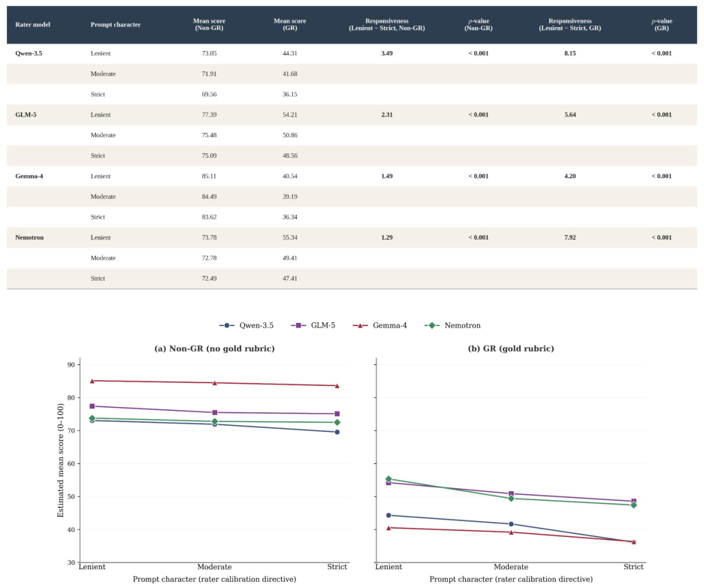704x588 pixels.
Task: Click the Qwen-3.5 entry in chart legend
Action: pos(246,325)
